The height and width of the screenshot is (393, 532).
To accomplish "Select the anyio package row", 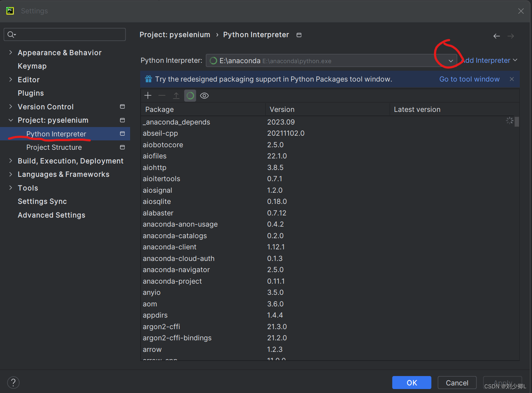I will [327, 292].
